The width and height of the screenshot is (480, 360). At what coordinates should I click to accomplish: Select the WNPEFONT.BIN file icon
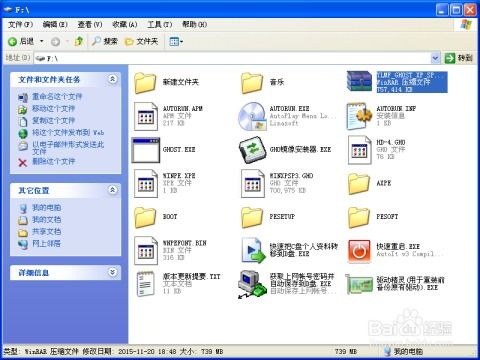click(146, 250)
